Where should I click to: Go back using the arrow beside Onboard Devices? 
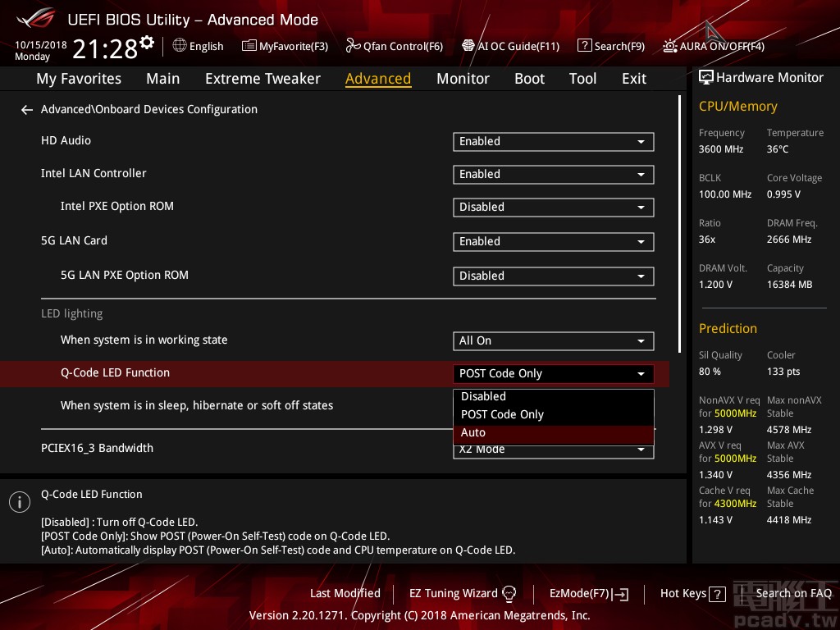tap(26, 109)
